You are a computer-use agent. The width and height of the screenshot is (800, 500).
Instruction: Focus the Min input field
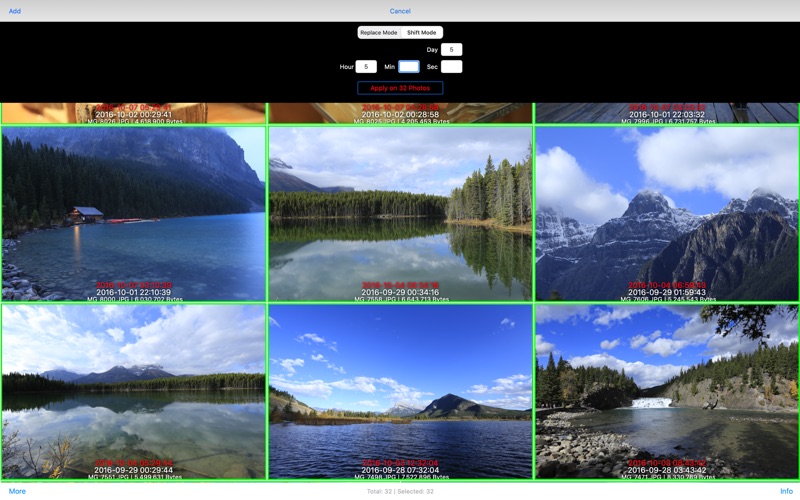[x=409, y=67]
